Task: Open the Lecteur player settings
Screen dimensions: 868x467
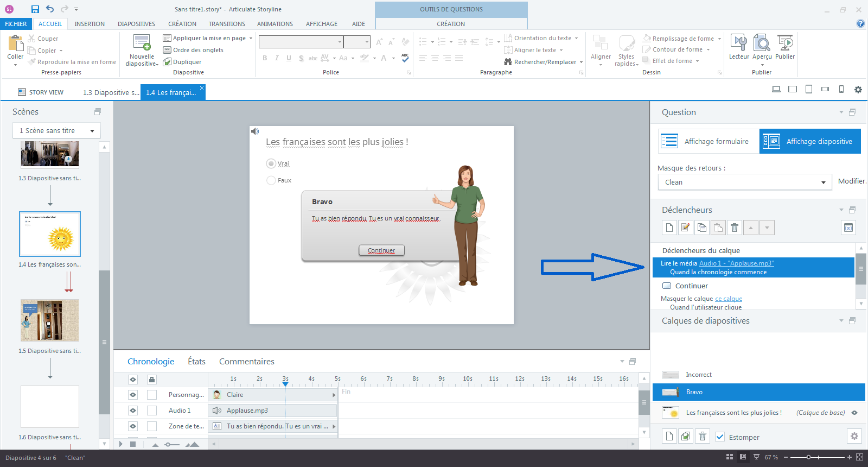Action: pyautogui.click(x=738, y=43)
